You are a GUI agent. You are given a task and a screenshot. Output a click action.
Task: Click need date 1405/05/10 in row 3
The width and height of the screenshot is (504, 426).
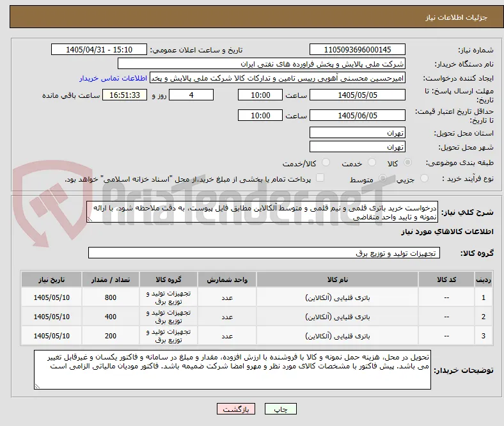click(x=51, y=336)
